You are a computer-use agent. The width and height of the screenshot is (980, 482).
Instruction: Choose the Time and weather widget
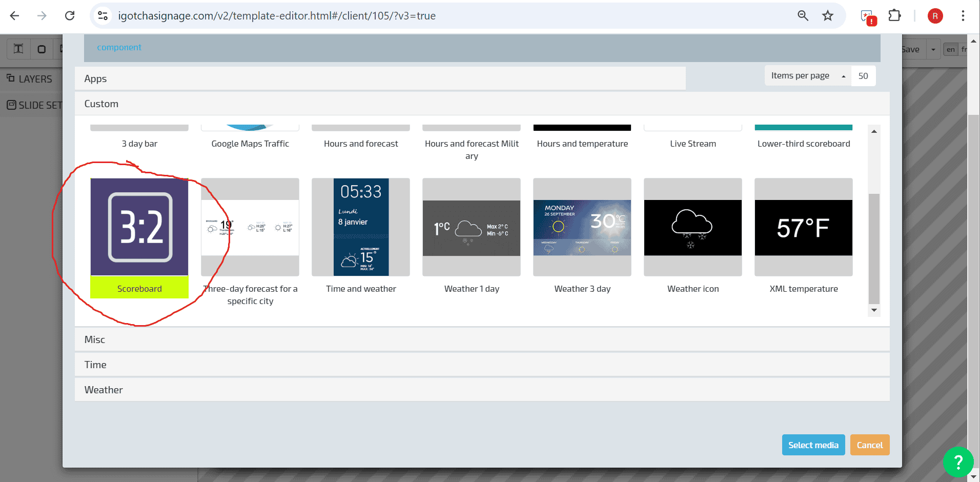pos(361,227)
